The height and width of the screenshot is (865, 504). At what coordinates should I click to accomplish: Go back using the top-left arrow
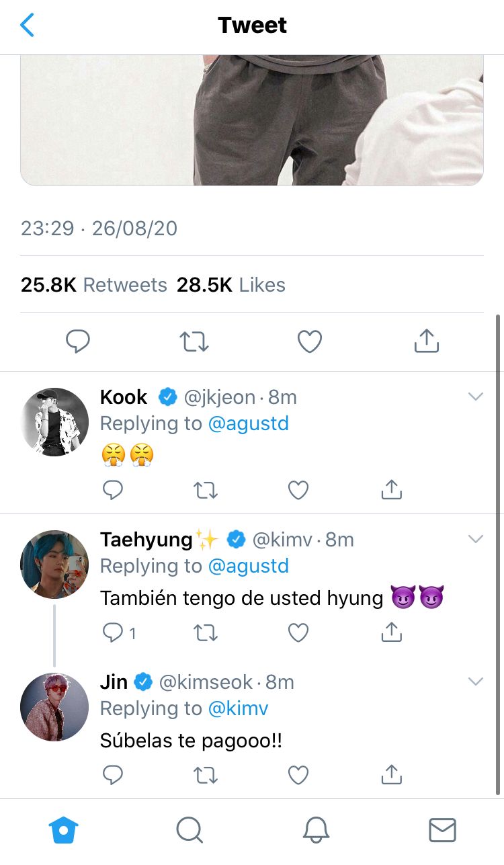pos(27,26)
